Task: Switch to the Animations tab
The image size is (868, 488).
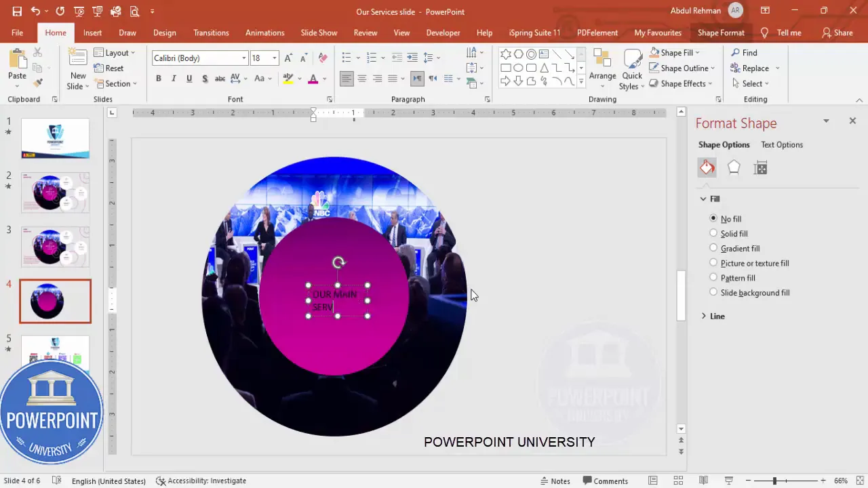Action: pyautogui.click(x=264, y=33)
